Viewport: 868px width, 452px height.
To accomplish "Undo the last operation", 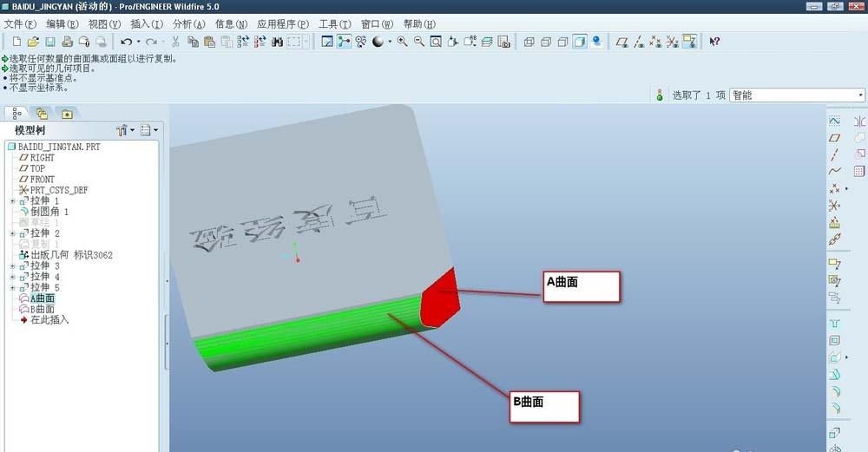I will [126, 42].
